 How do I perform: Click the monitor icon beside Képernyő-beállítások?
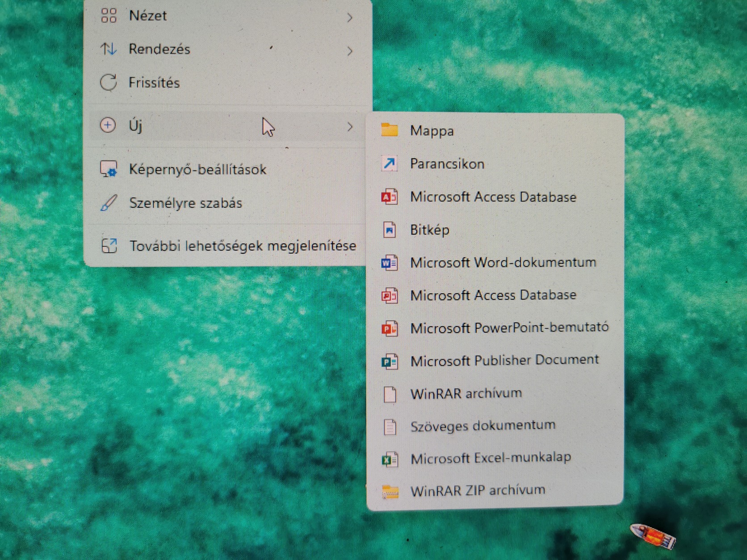pos(109,169)
